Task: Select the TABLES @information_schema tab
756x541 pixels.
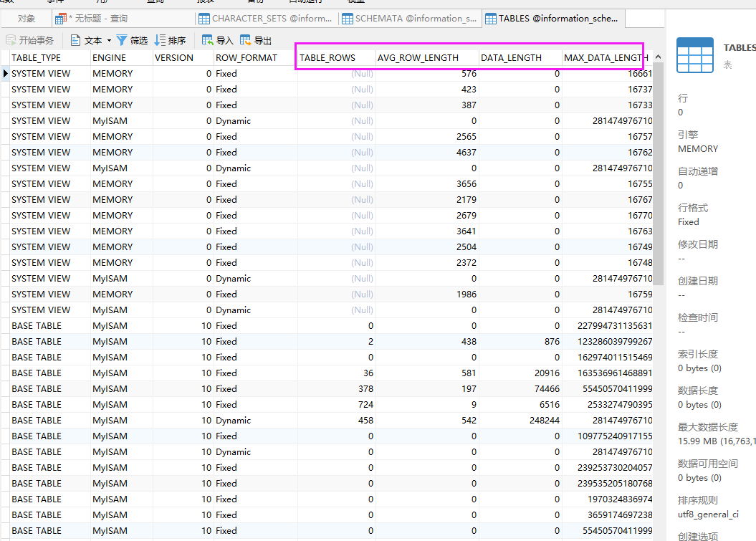Action: tap(553, 19)
